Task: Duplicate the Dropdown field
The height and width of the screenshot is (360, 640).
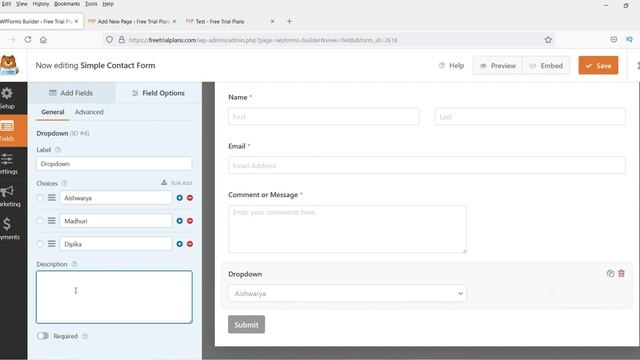Action: coord(610,273)
